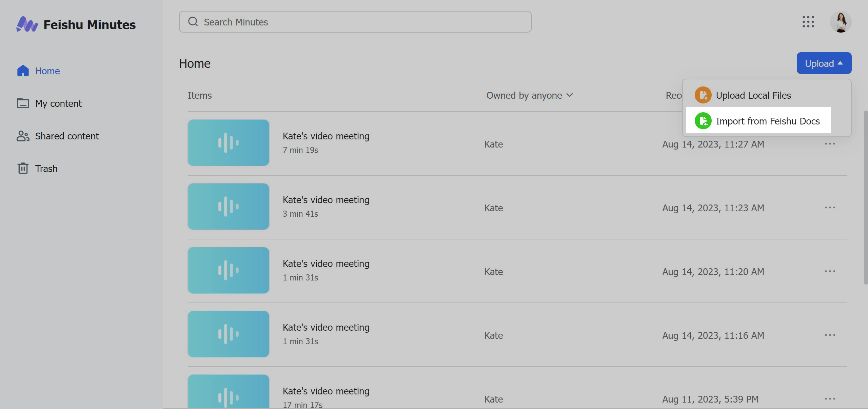
Task: Choose Upload Local Files from the menu
Action: (753, 95)
